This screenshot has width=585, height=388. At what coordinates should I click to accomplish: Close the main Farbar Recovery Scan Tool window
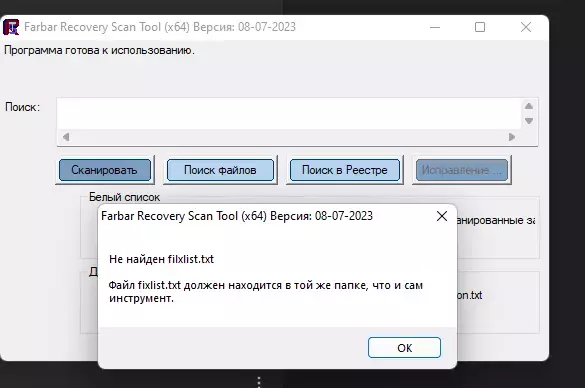tap(526, 27)
